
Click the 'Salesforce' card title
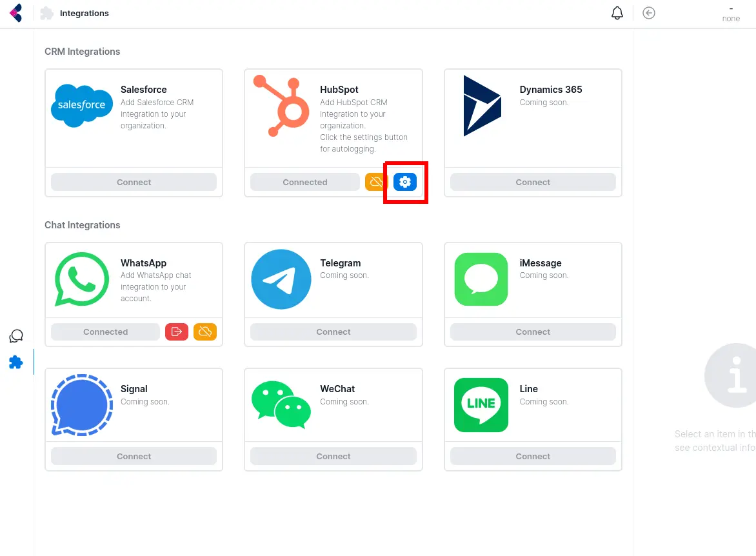tap(144, 89)
